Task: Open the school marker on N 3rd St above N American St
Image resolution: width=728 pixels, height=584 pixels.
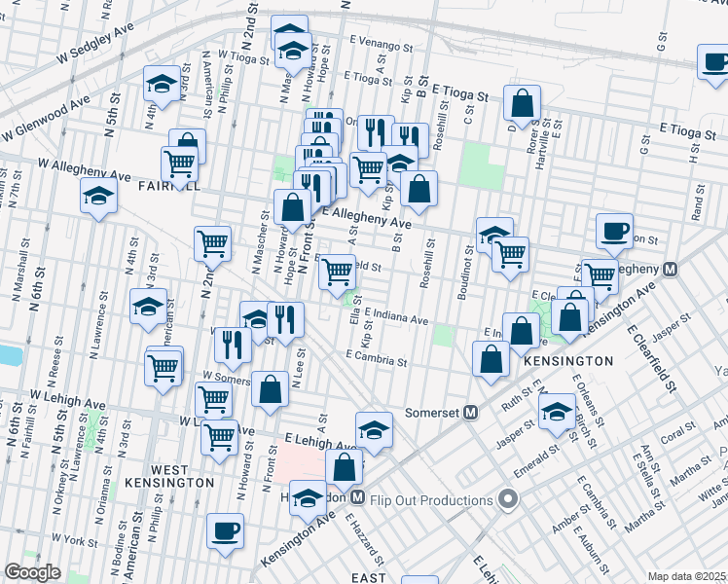Action: pyautogui.click(x=148, y=308)
